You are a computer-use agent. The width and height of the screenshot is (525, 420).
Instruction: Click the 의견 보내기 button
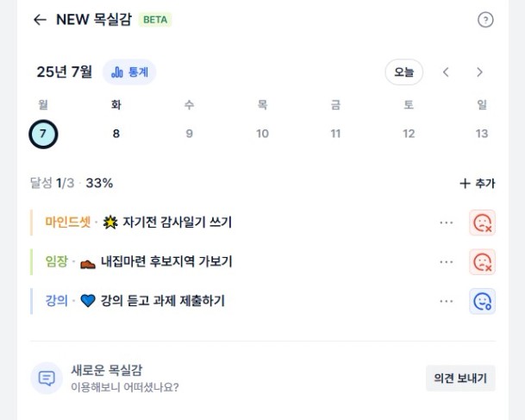[460, 378]
